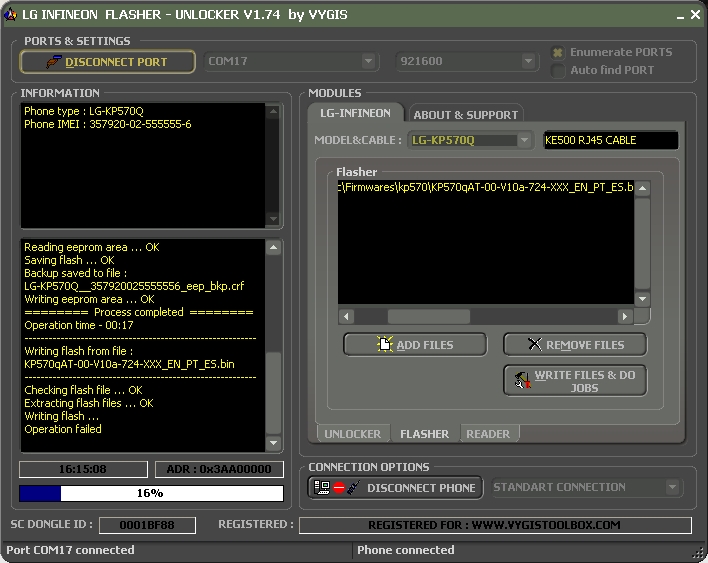This screenshot has height=563, width=708.
Task: Click the ADD FILES button
Action: coord(415,344)
